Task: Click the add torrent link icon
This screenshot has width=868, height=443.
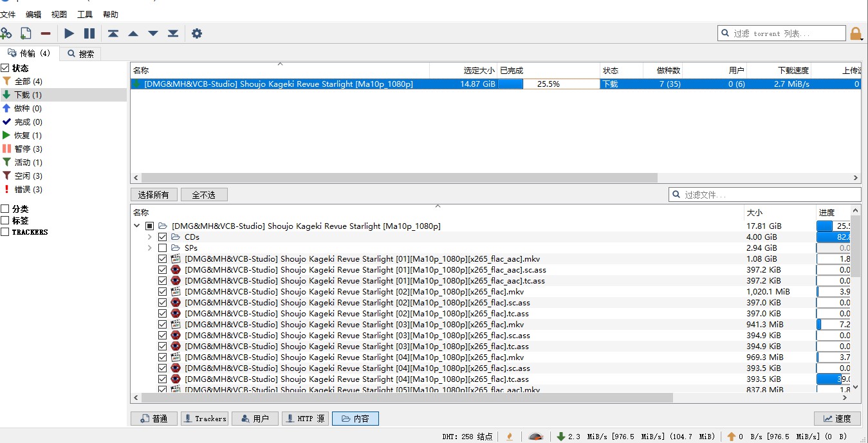Action: point(6,33)
